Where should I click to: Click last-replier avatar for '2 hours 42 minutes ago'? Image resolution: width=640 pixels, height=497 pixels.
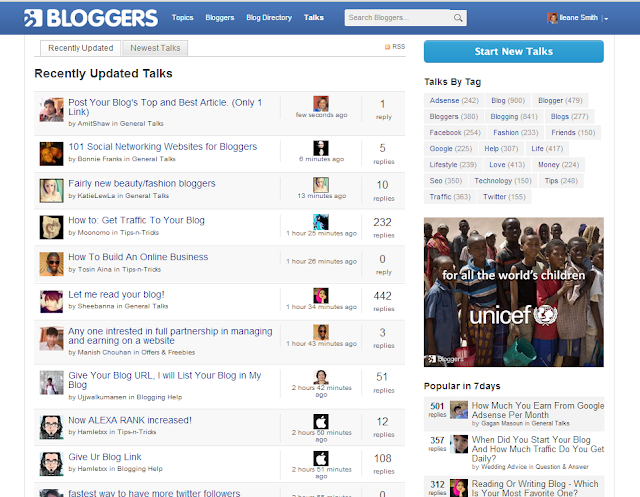(321, 376)
